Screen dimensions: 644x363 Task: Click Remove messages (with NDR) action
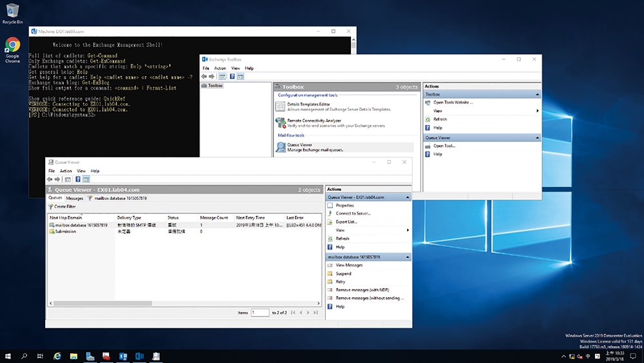pos(362,290)
